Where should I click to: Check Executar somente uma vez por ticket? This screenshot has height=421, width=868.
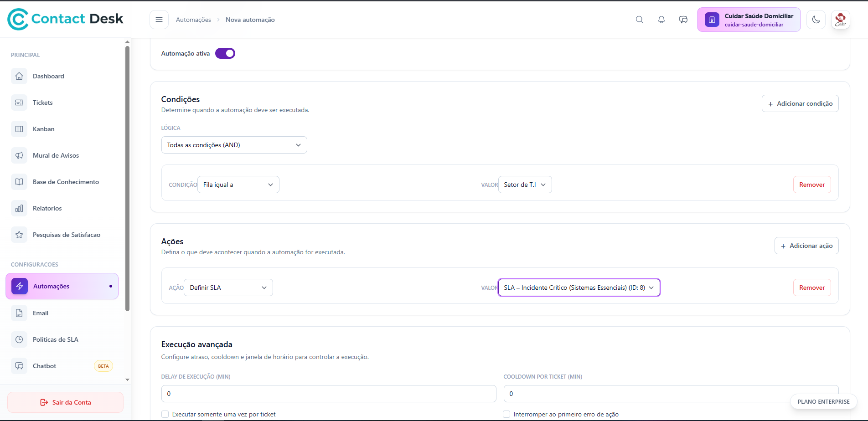[x=165, y=414]
